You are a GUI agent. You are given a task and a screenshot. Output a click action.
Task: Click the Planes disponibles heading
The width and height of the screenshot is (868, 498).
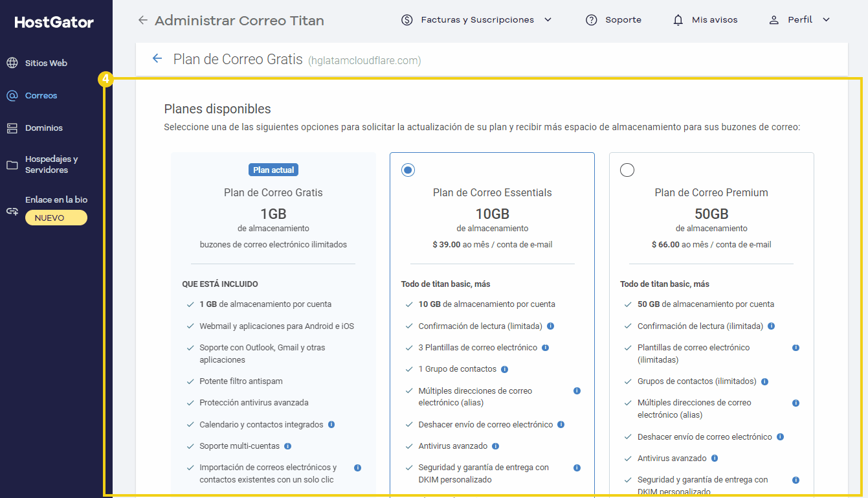[217, 109]
